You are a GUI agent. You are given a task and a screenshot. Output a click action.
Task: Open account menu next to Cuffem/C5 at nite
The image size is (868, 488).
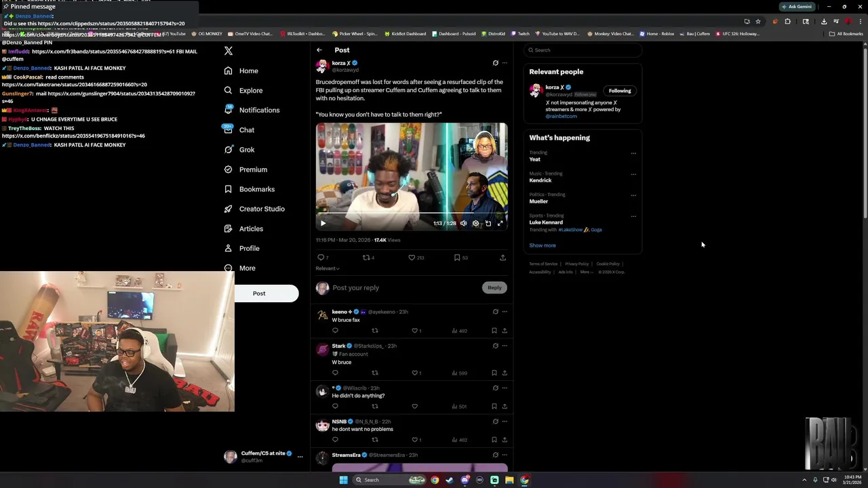(x=300, y=457)
